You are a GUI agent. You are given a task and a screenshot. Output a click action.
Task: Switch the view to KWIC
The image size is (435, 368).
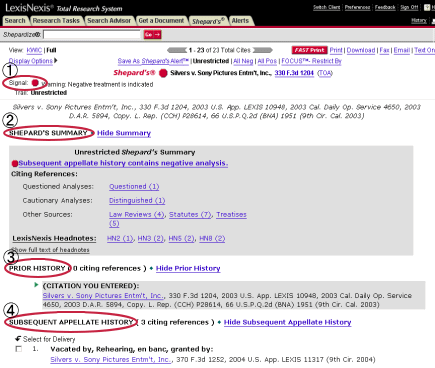click(x=34, y=50)
